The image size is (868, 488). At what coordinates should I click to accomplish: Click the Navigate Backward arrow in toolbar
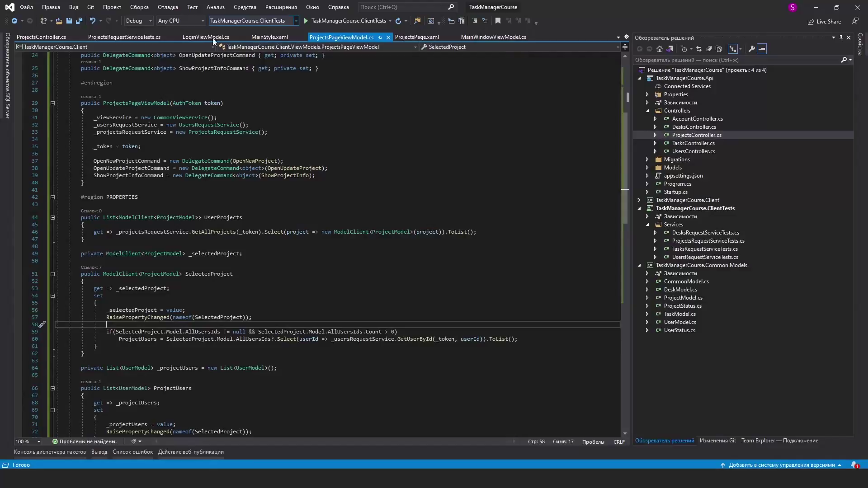point(14,21)
